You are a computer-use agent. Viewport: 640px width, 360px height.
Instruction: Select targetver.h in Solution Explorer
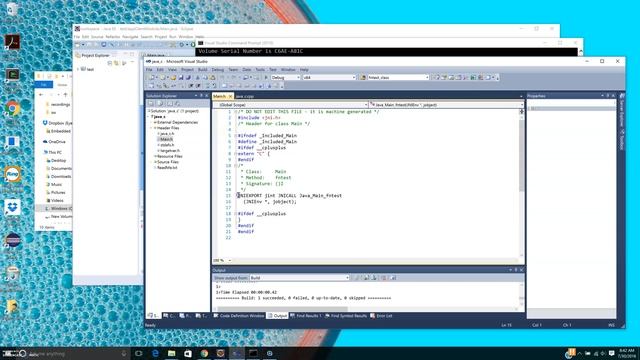tap(169, 151)
